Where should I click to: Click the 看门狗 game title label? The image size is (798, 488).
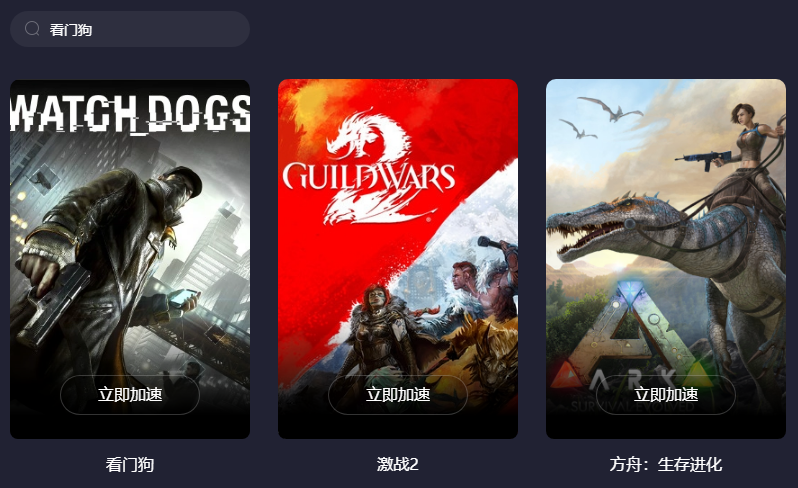[x=130, y=464]
